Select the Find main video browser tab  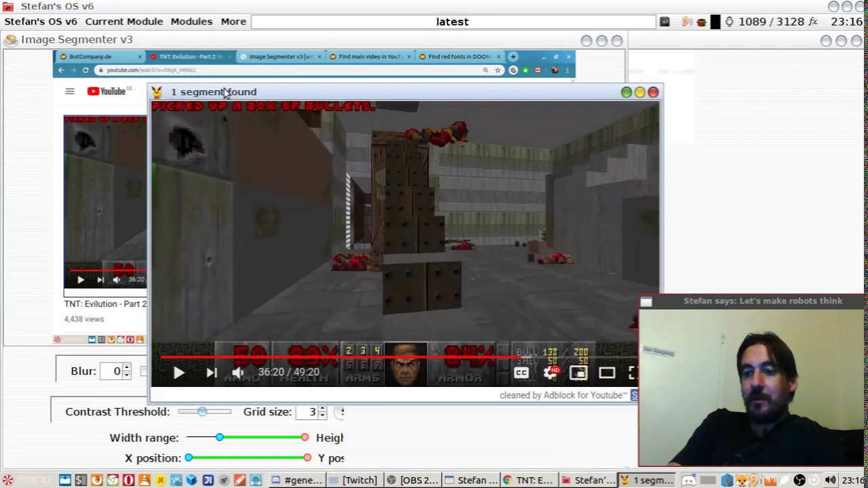tap(370, 57)
